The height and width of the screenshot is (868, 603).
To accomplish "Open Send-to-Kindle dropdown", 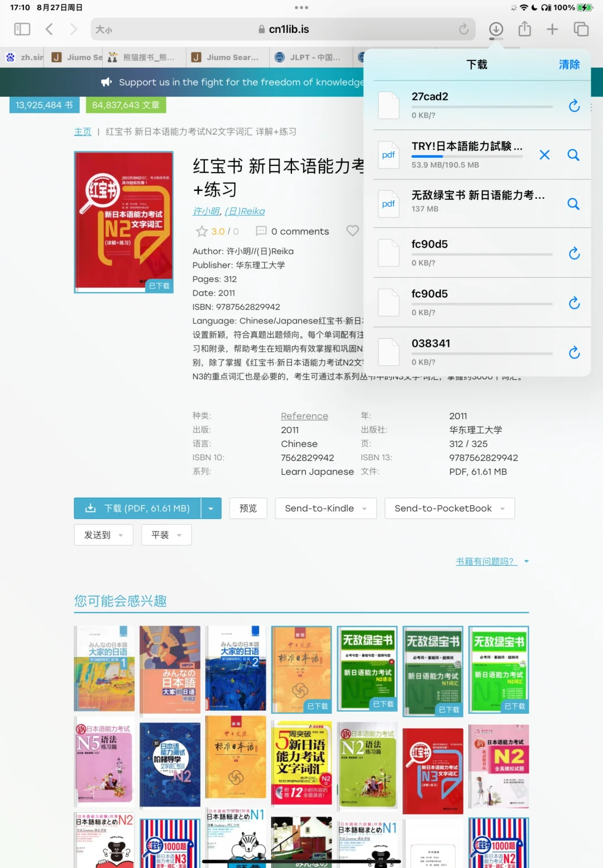I will point(326,508).
